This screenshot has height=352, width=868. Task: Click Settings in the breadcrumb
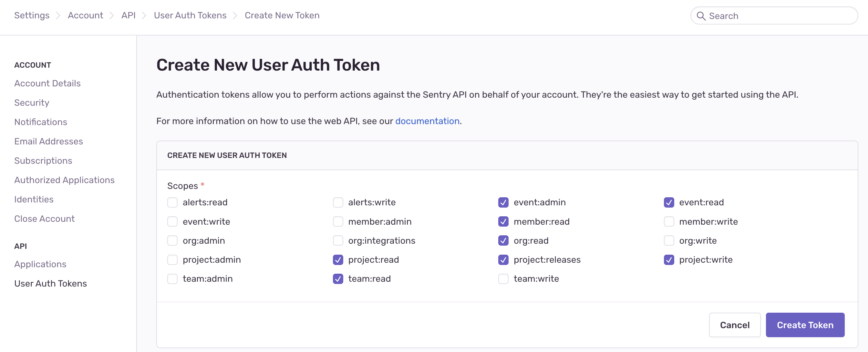[32, 15]
